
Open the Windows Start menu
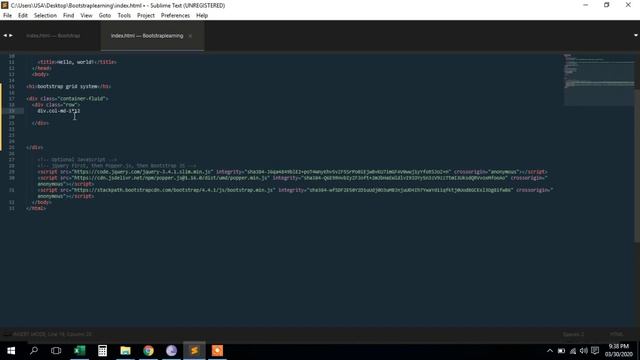11,351
